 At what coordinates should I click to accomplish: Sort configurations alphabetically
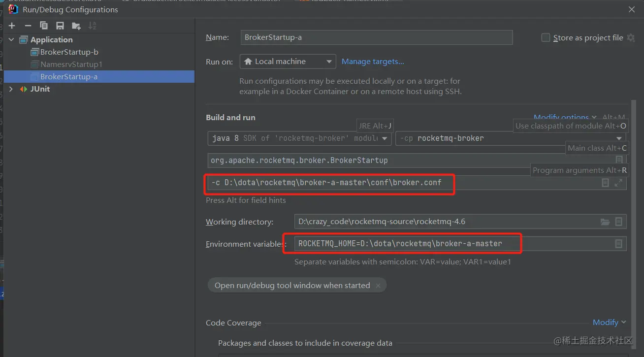(92, 26)
